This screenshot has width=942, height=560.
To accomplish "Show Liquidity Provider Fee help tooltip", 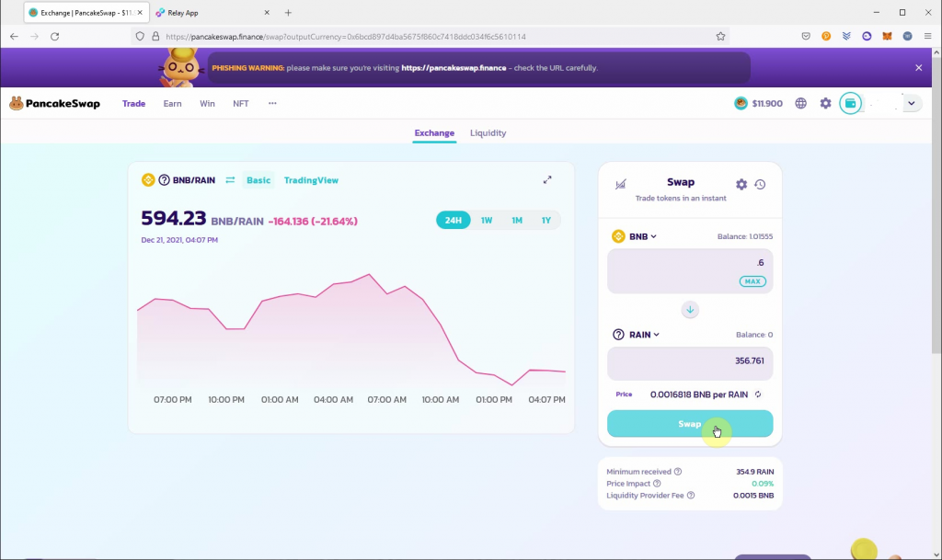I will [x=691, y=496].
